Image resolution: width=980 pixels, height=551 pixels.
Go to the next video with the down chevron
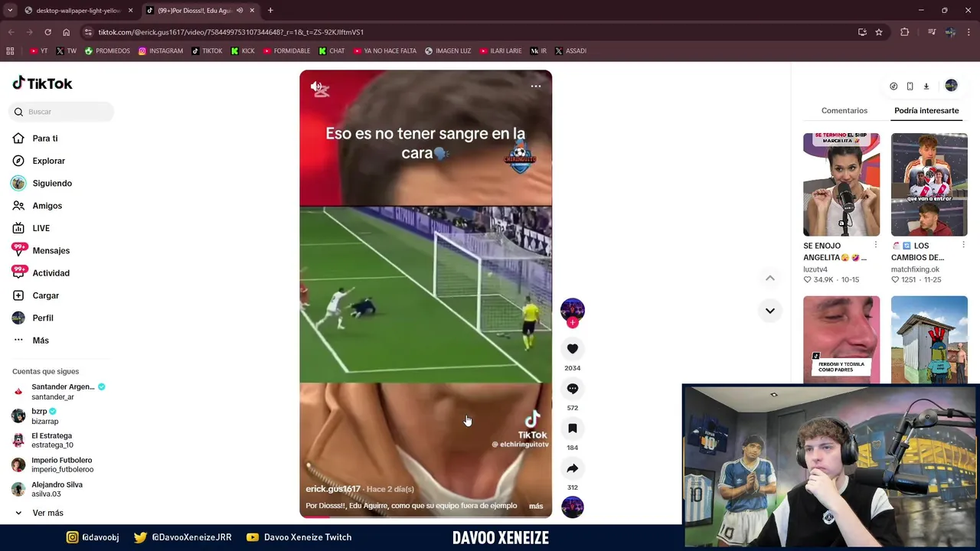(770, 311)
